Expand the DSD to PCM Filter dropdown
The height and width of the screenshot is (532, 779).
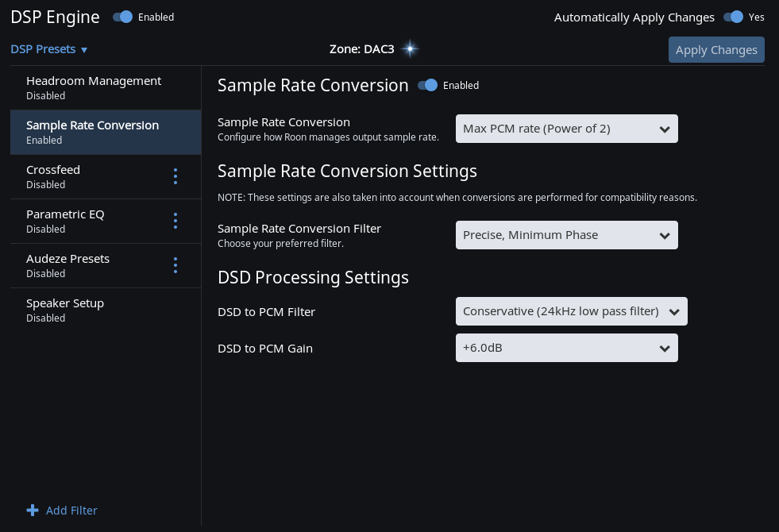[571, 311]
